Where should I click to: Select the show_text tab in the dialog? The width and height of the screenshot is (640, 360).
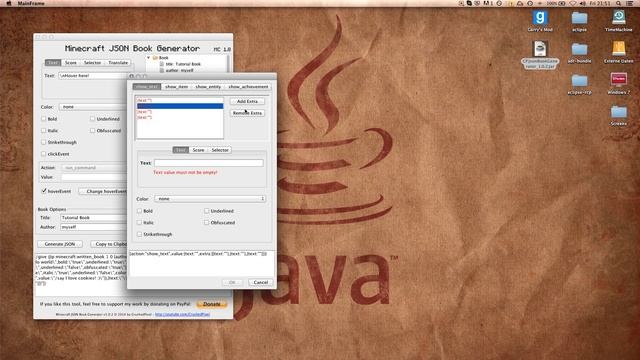pyautogui.click(x=147, y=87)
